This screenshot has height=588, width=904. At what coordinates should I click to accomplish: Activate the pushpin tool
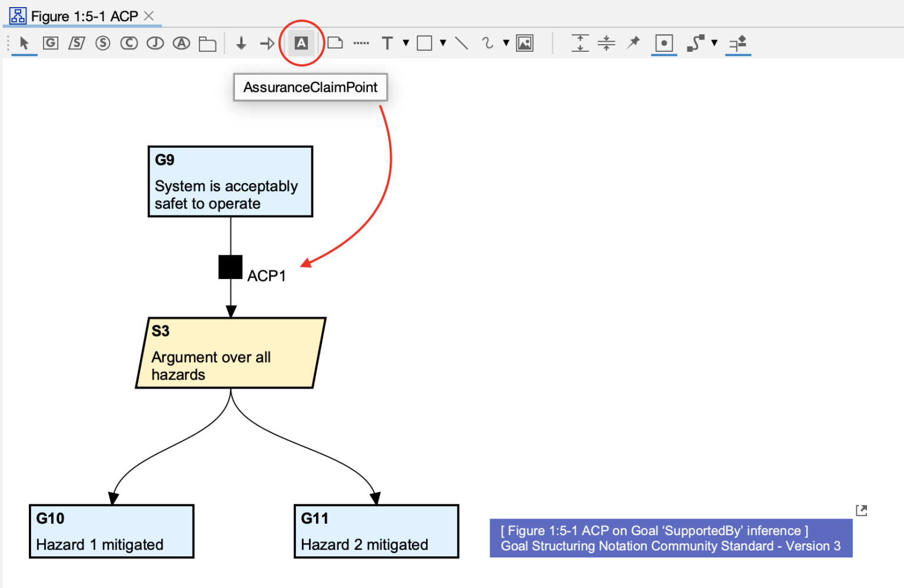click(x=633, y=42)
